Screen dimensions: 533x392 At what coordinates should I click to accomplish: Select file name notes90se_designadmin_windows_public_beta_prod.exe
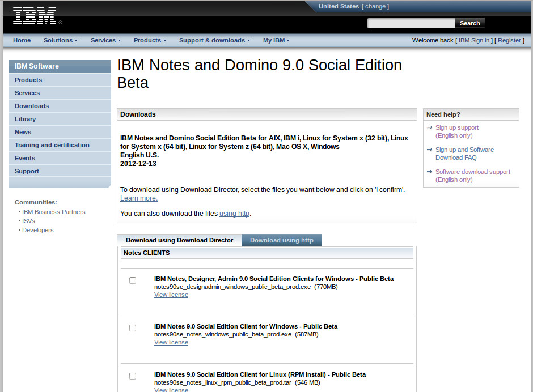coord(232,287)
